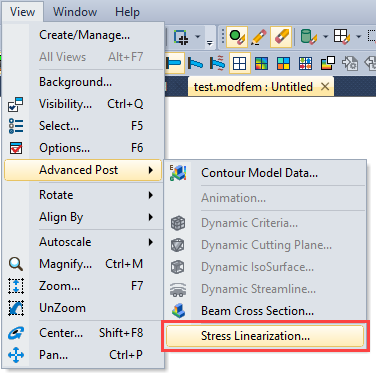The width and height of the screenshot is (376, 375).
Task: Select the vector arrows grid style icon
Action: click(305, 63)
